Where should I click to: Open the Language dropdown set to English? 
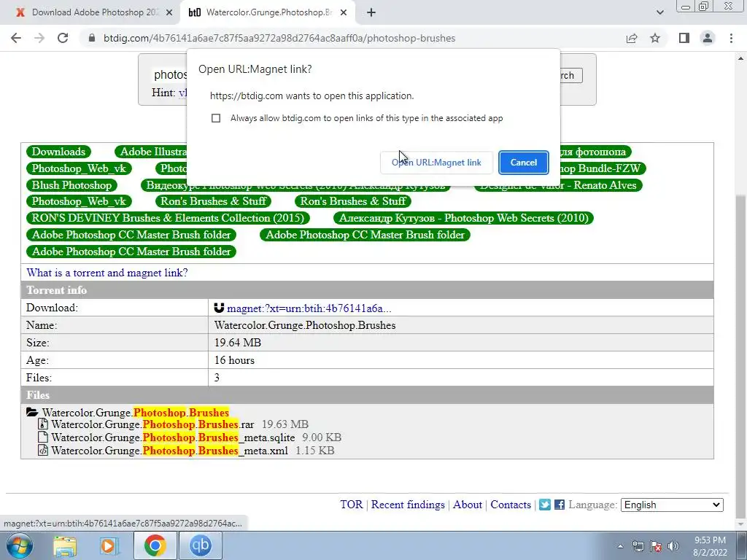tap(672, 505)
